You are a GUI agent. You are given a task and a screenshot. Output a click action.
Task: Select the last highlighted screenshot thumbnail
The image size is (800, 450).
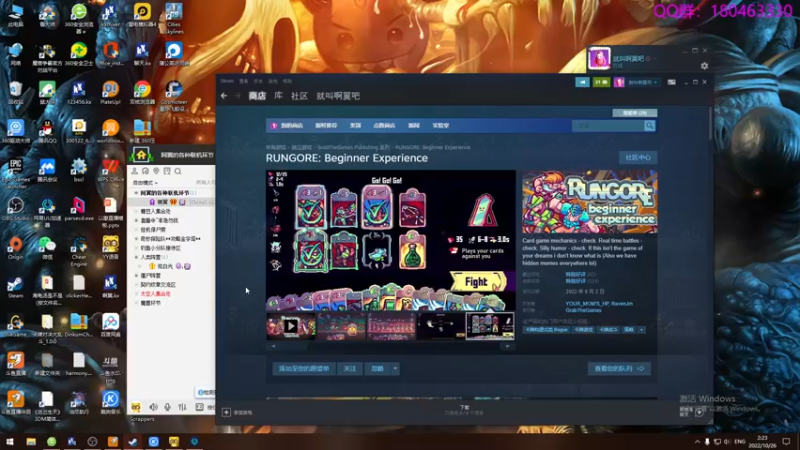point(490,326)
